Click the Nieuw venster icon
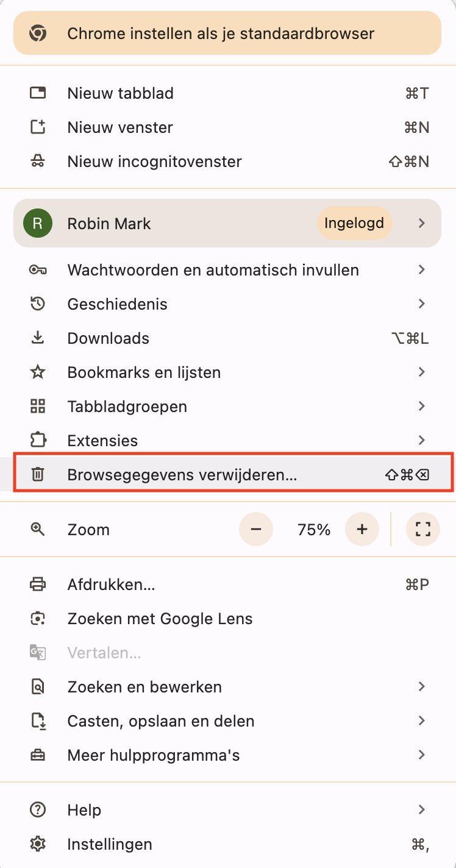This screenshot has height=868, width=456. coord(38,127)
